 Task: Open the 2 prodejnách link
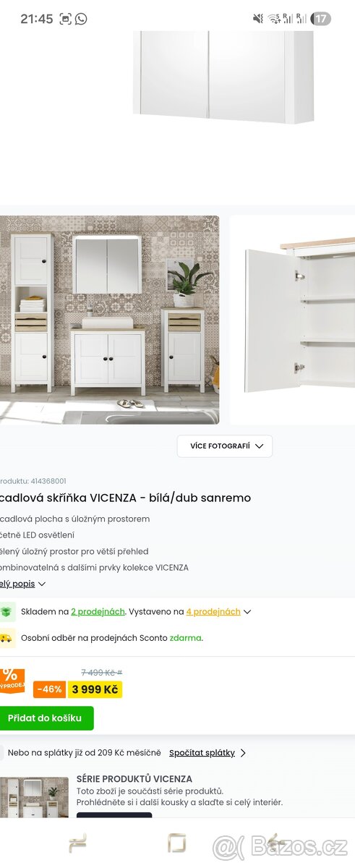pos(98,612)
